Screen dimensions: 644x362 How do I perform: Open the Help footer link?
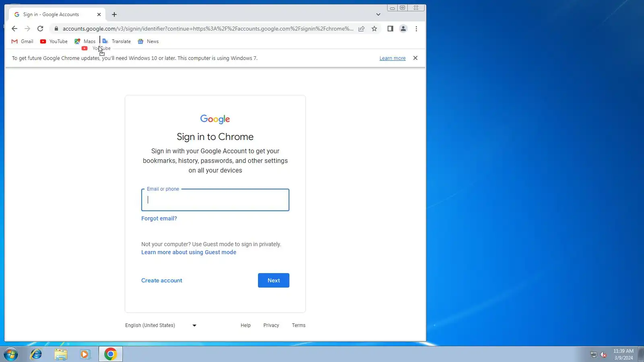tap(246, 325)
